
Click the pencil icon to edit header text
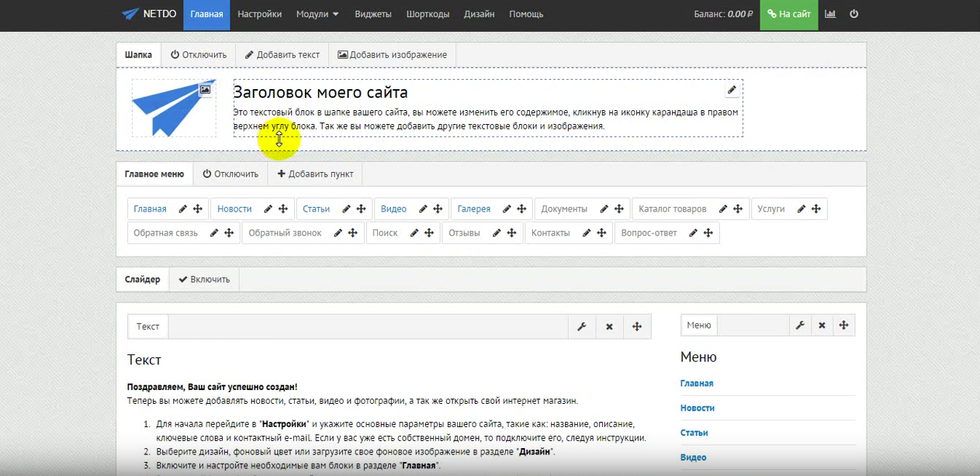(x=731, y=90)
